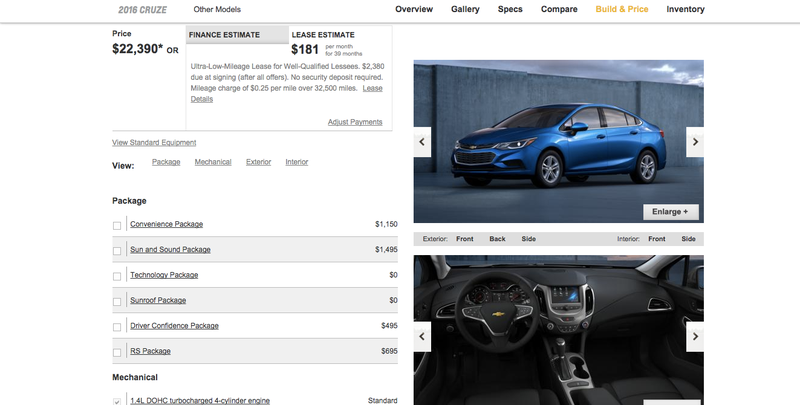The height and width of the screenshot is (405, 800).
Task: Click the $181 lease amount
Action: coord(305,49)
